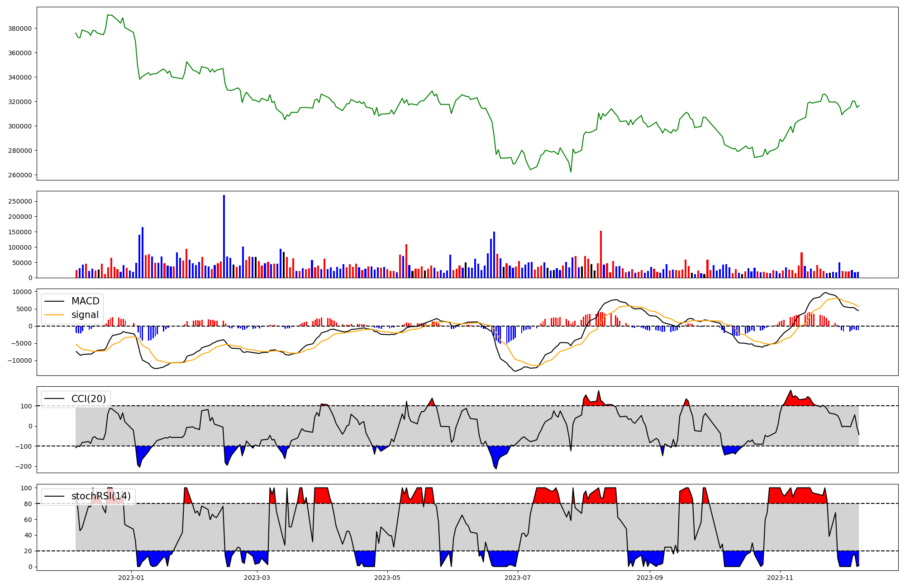Click the 250000 volume axis label
The width and height of the screenshot is (905, 588).
point(20,201)
